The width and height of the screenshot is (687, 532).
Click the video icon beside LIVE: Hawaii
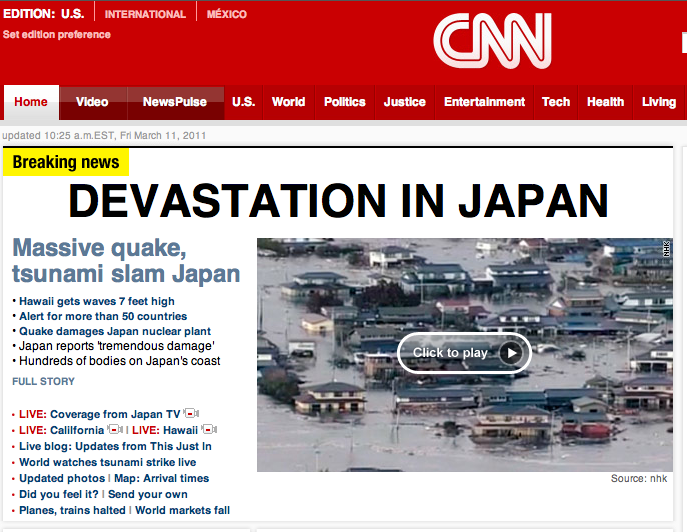(x=209, y=429)
